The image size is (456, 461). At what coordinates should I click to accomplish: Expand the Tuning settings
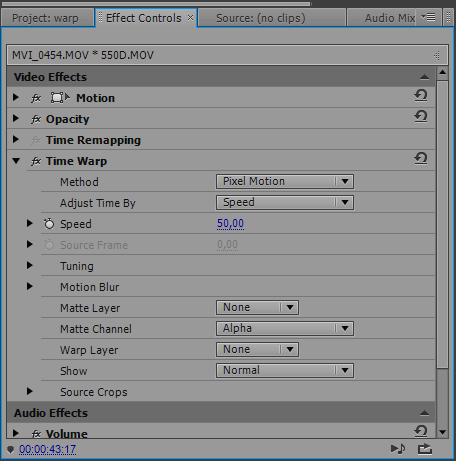(30, 265)
